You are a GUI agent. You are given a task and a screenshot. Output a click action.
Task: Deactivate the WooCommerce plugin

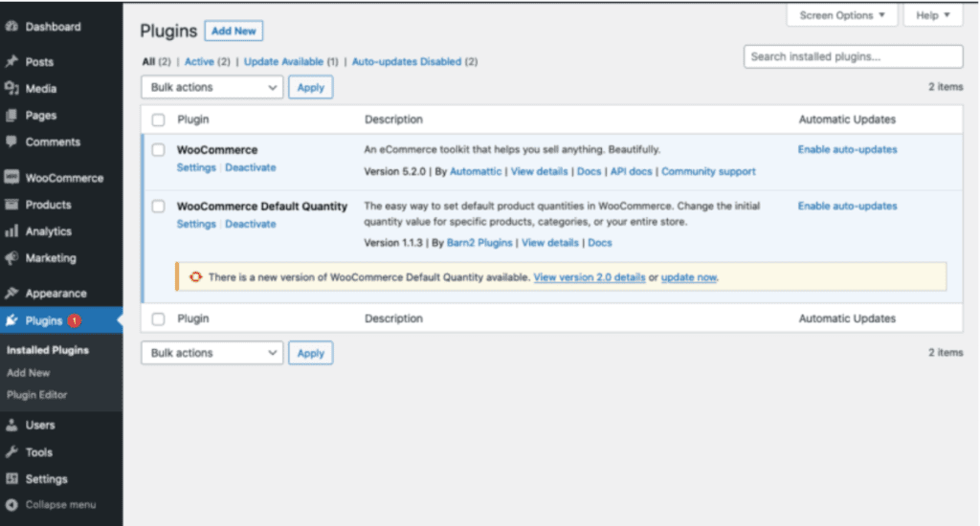pyautogui.click(x=251, y=167)
